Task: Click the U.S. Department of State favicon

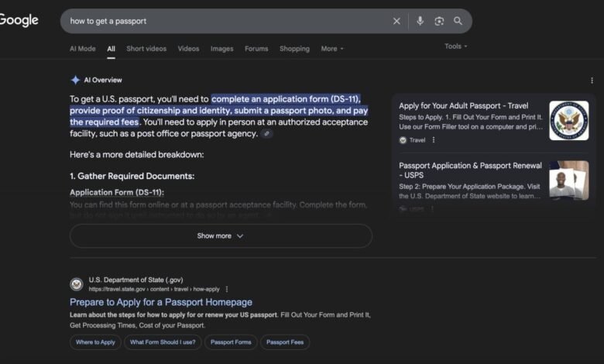Action: [x=76, y=284]
